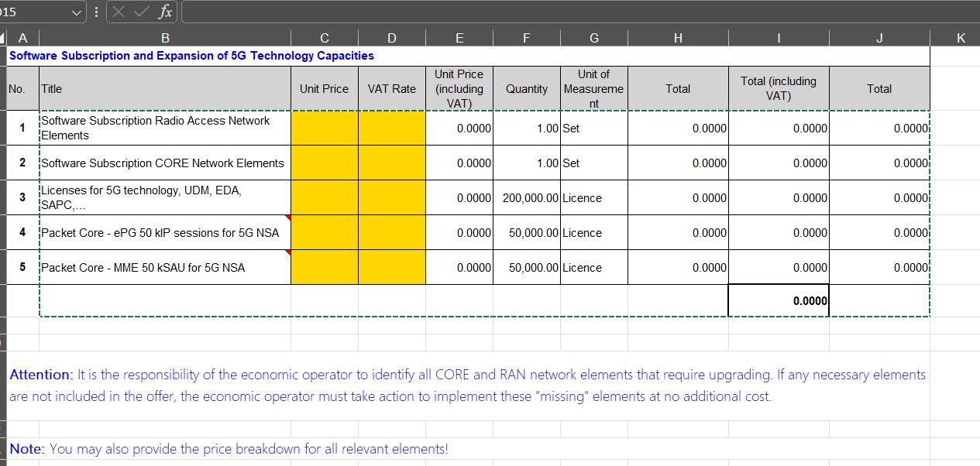Click the Enter checkmark icon in formula bar
This screenshot has height=466, width=980.
point(140,12)
